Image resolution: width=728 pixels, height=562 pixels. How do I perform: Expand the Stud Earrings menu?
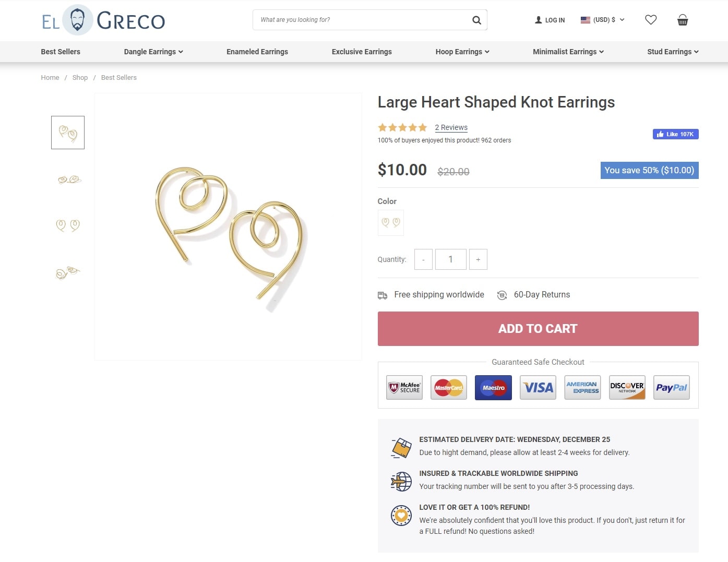673,52
